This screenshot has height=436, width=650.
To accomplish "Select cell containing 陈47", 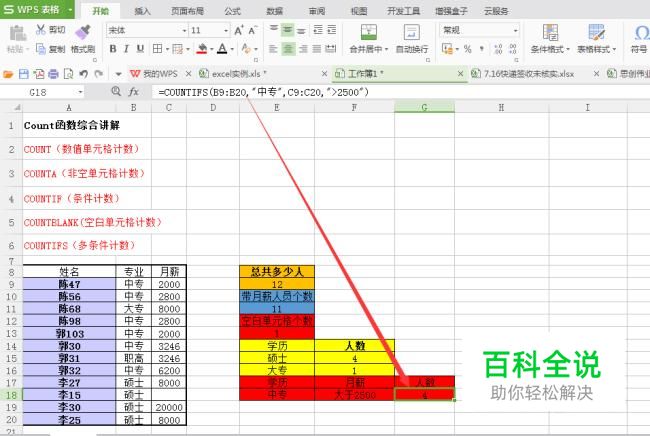I will point(69,284).
